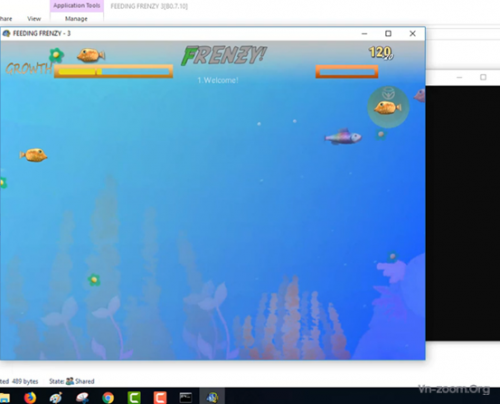Screen dimensions: 500x404
Task: Maximize the black console window behind
Action: click(483, 77)
